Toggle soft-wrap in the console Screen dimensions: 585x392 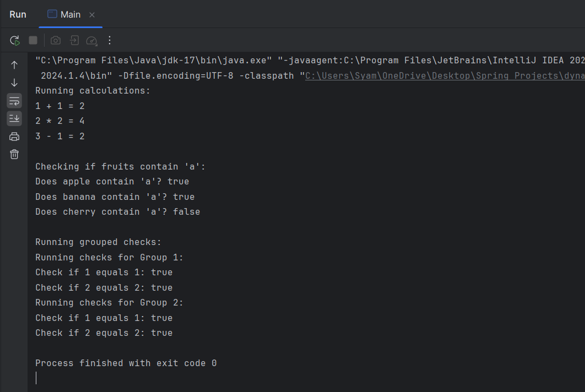point(14,101)
